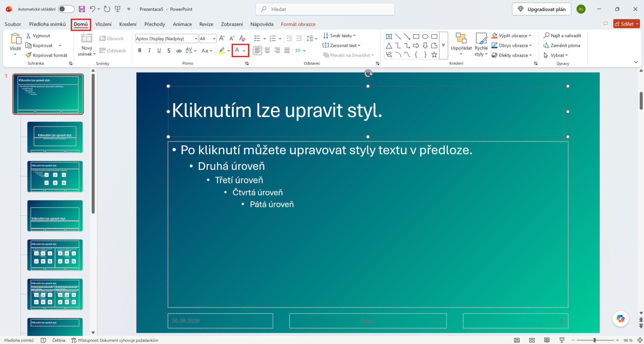
Task: Open Copilot floating button
Action: pos(620,319)
